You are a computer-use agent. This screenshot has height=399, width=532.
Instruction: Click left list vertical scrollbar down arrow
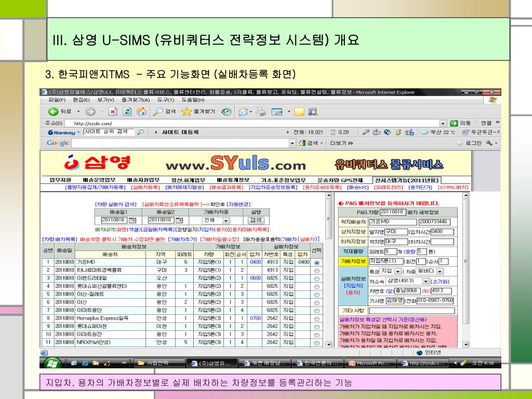click(x=328, y=344)
